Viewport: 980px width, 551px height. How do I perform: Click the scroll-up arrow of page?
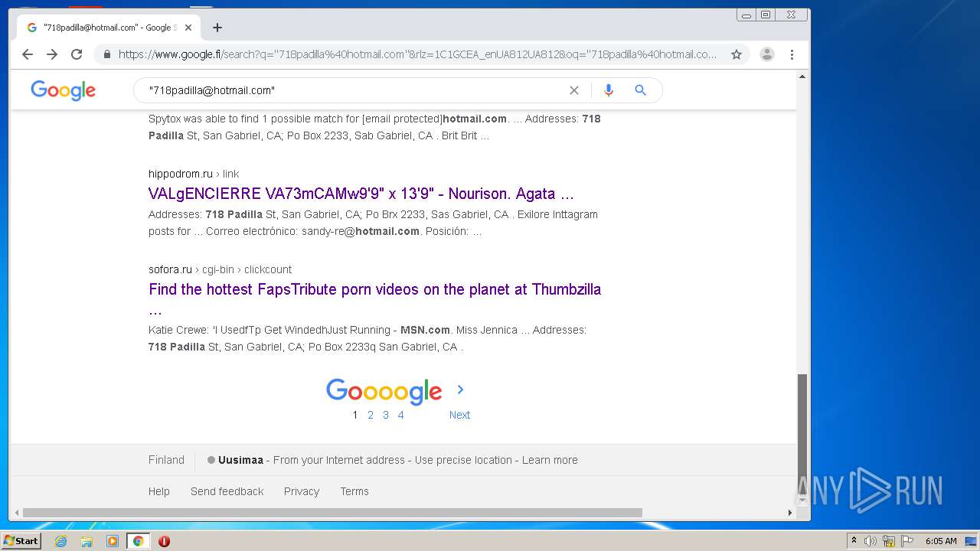click(x=802, y=77)
